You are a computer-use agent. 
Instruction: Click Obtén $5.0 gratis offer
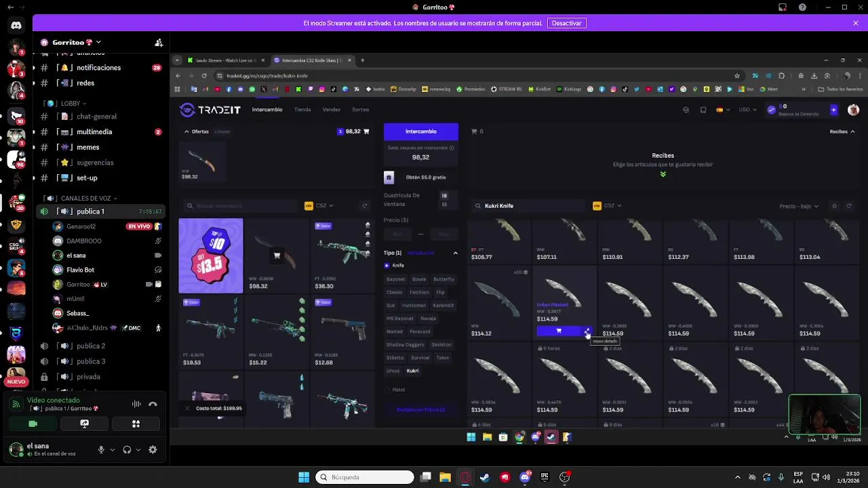(420, 178)
